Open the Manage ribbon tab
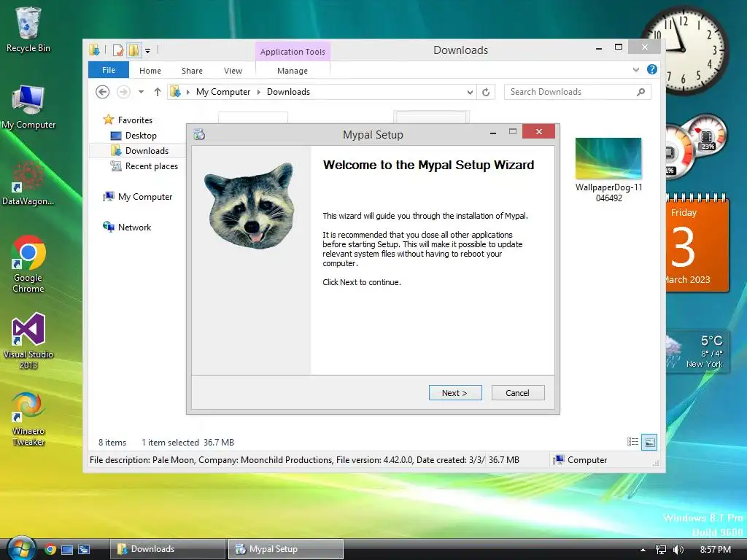Screen dimensions: 747x560 coord(293,71)
